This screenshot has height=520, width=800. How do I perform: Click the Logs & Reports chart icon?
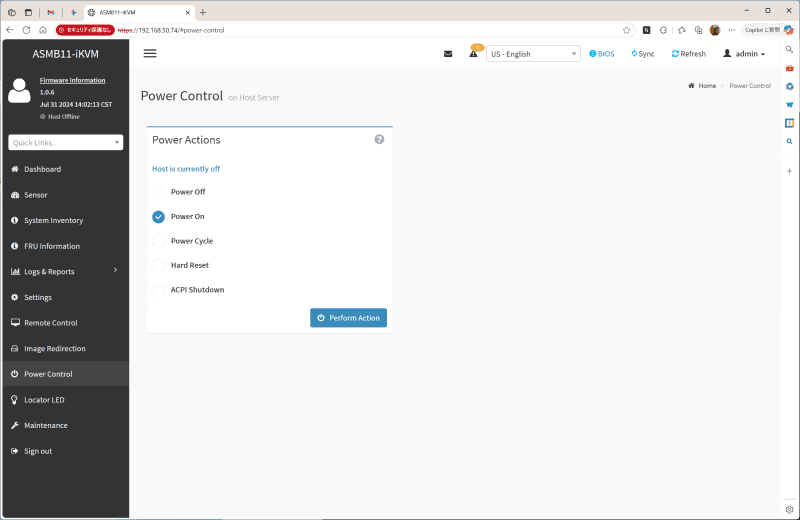(x=15, y=271)
